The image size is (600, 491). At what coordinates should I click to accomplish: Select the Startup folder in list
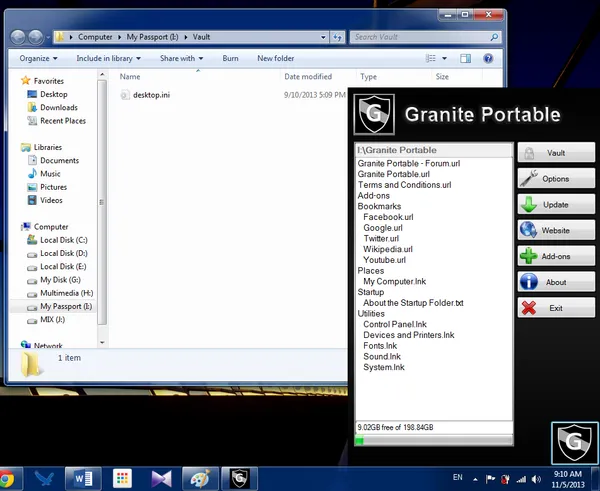click(x=370, y=292)
